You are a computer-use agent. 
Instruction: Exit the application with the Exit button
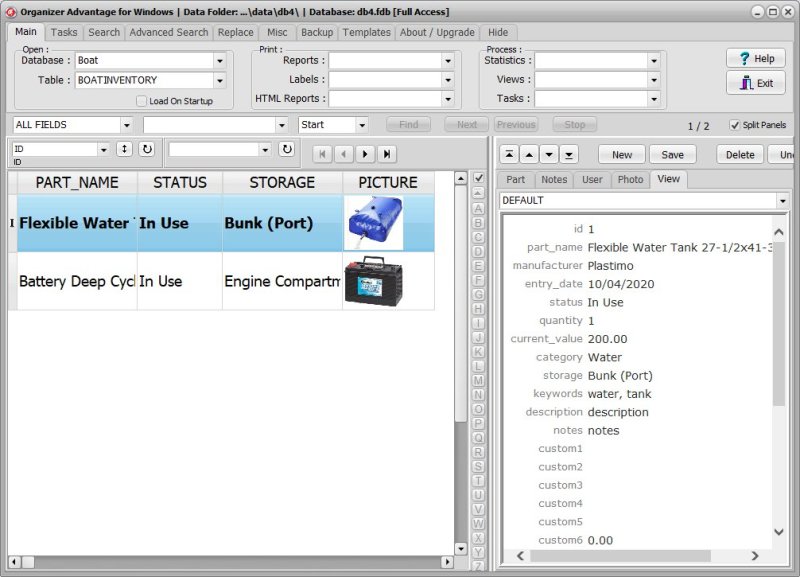(x=756, y=83)
